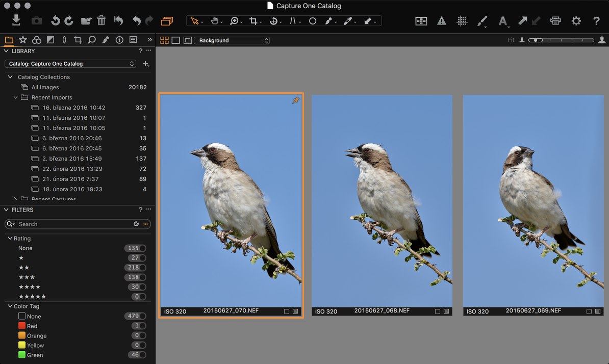Click the Undo arrow icon
The image size is (609, 364).
[136, 20]
